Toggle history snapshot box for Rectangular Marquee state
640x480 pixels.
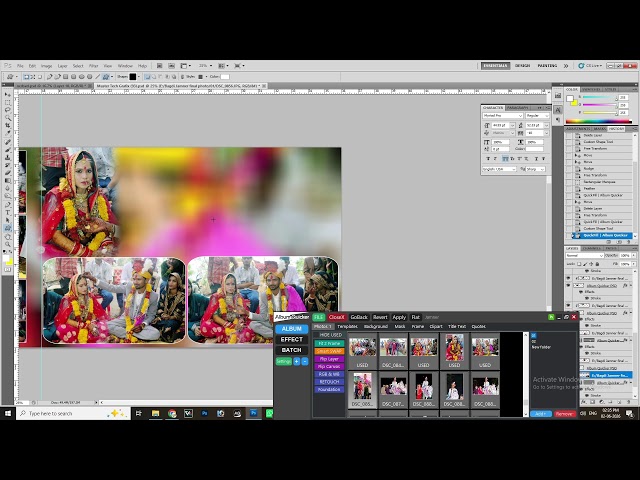coord(569,182)
